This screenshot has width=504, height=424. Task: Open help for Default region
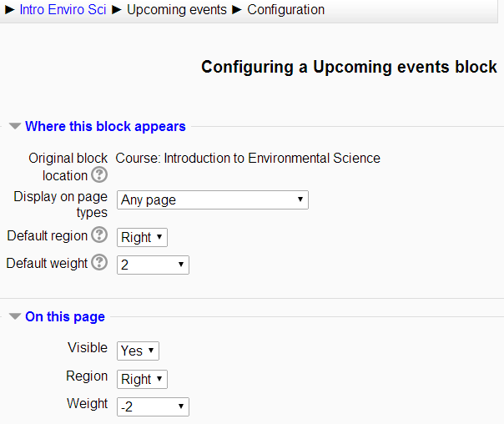99,235
